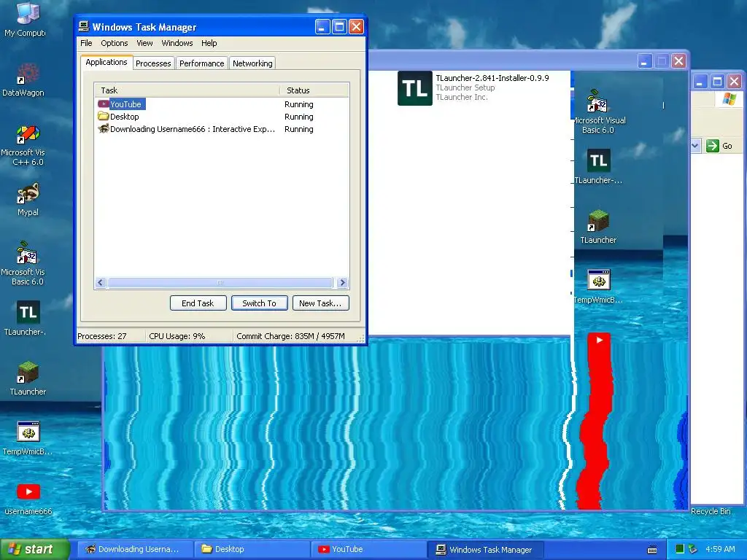This screenshot has width=747, height=560.
Task: Click Windows Task Manager taskbar button
Action: (486, 550)
